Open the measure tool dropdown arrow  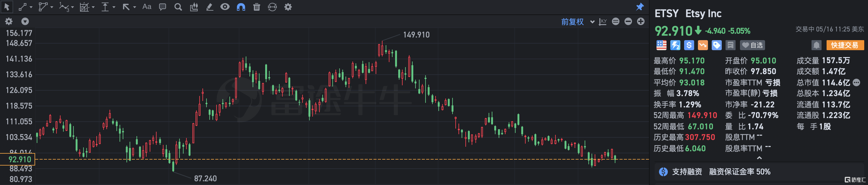click(114, 7)
